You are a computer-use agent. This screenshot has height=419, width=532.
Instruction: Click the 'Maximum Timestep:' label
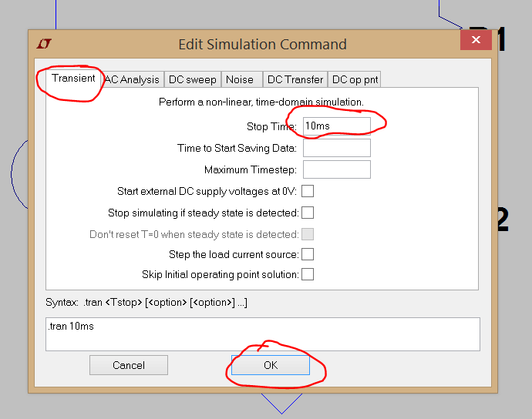pyautogui.click(x=251, y=170)
